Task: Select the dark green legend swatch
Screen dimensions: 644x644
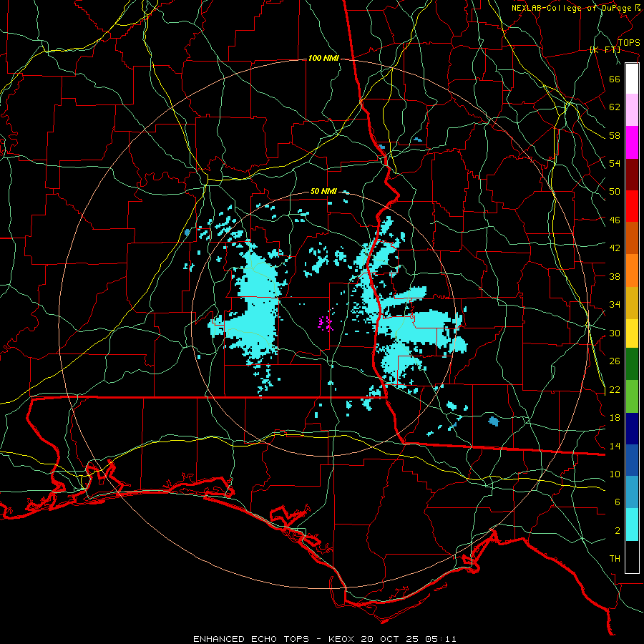Action: [632, 364]
